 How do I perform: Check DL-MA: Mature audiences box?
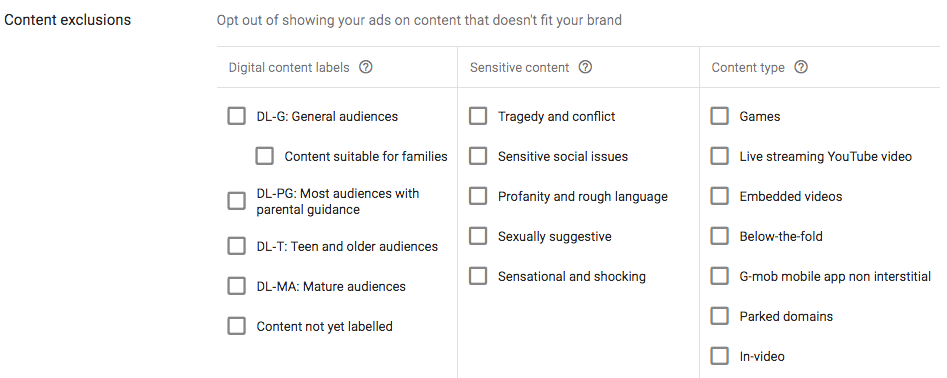tap(236, 286)
